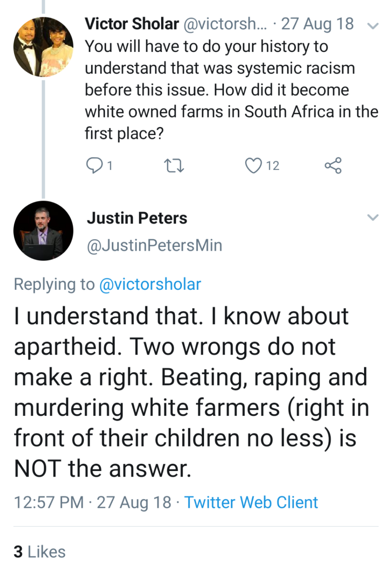Open the @JustinPetersMin handle
The width and height of the screenshot is (392, 573).
(155, 245)
